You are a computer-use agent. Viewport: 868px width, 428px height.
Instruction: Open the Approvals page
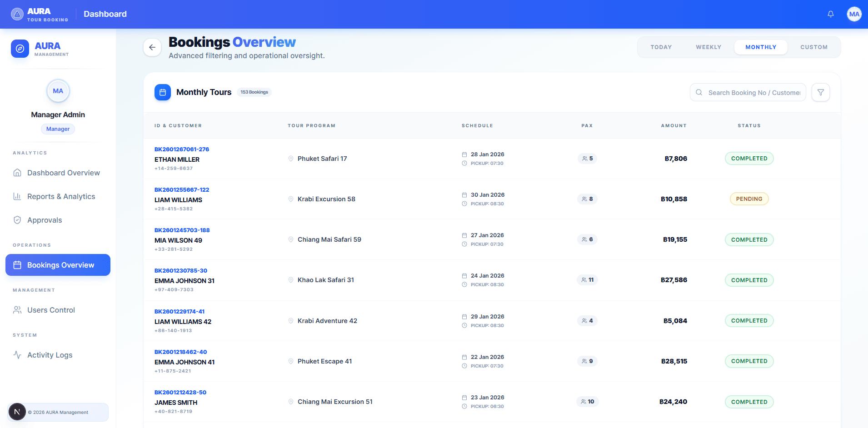(x=45, y=220)
